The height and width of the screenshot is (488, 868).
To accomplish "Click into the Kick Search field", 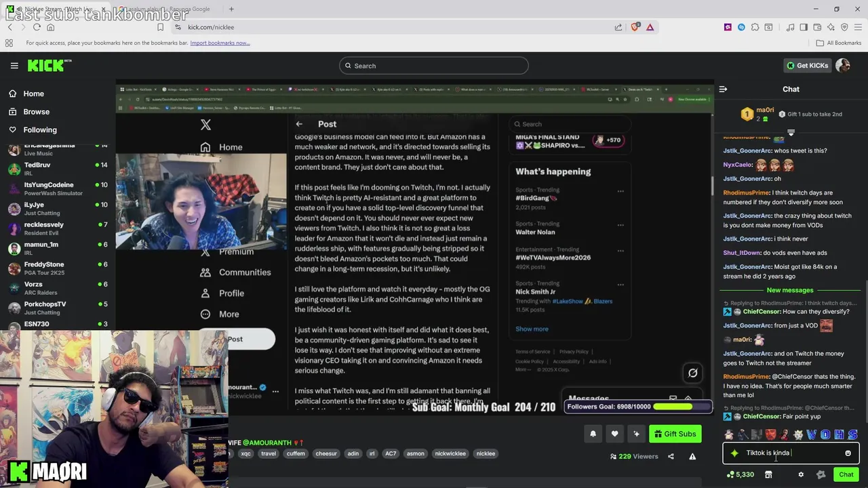I will point(434,66).
